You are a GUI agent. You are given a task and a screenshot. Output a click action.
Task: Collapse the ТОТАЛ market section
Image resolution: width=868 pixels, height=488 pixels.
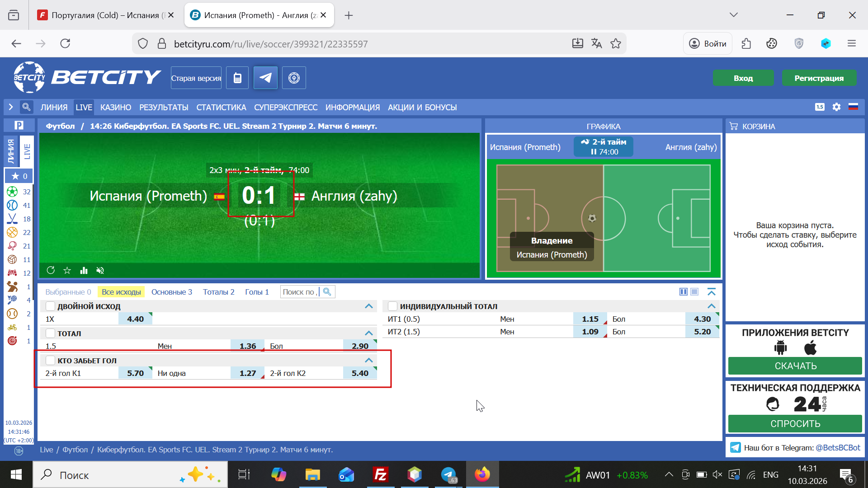pyautogui.click(x=369, y=333)
